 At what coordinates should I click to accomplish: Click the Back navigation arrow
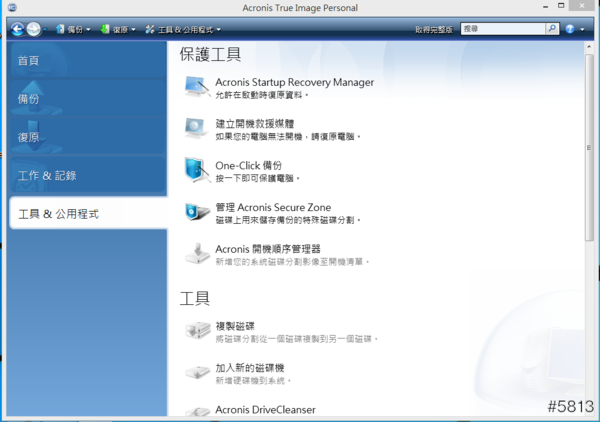coord(17,29)
